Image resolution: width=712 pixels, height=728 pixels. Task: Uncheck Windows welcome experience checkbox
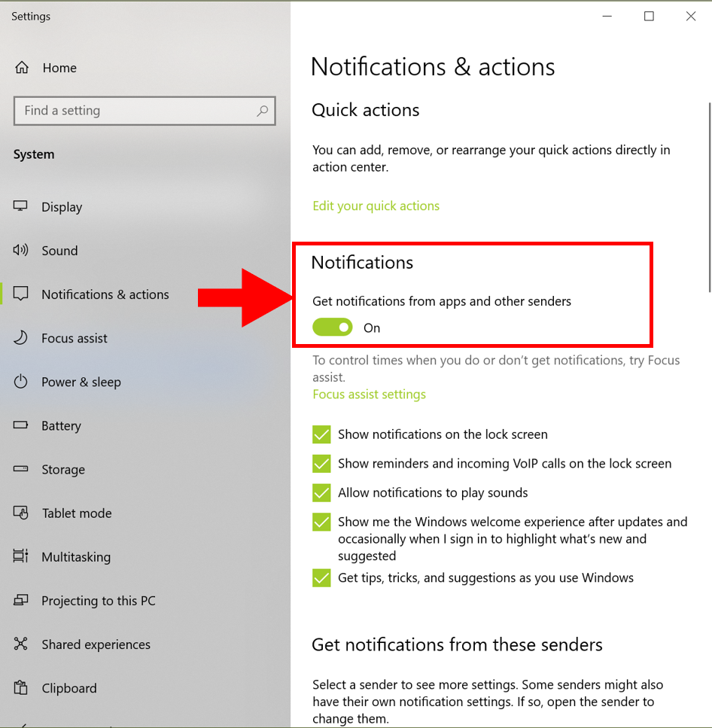[x=321, y=522]
